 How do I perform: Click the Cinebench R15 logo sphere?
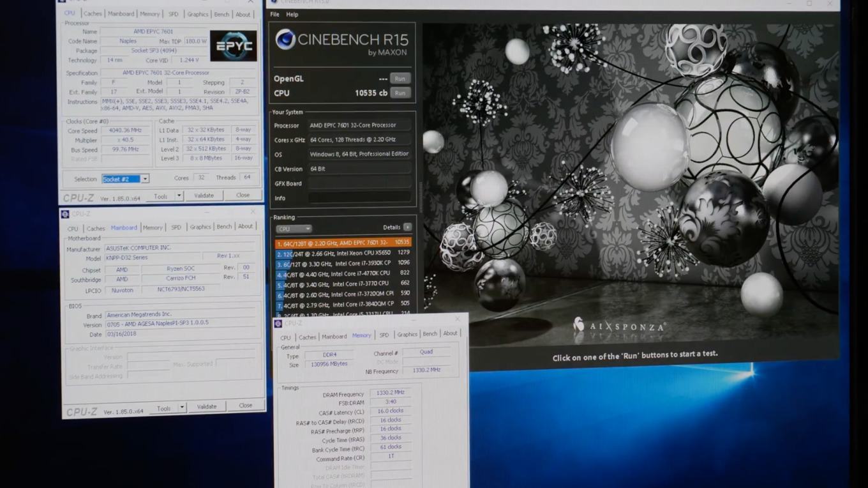point(285,40)
